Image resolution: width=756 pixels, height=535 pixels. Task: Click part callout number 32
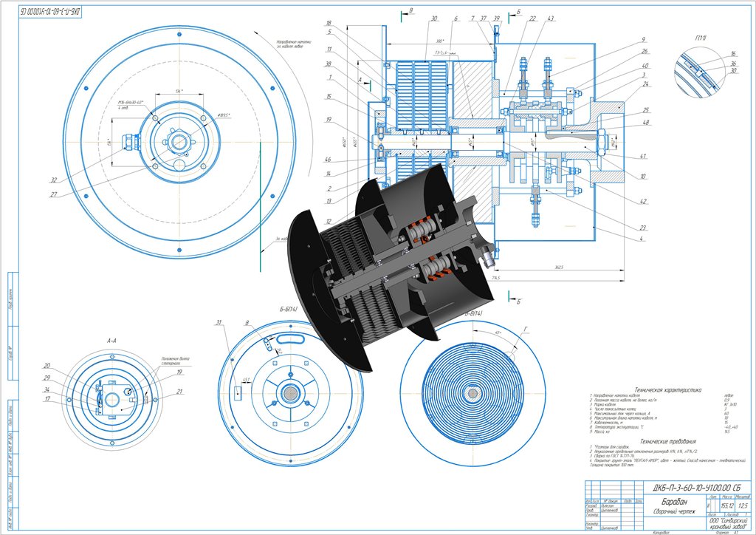tap(53, 180)
